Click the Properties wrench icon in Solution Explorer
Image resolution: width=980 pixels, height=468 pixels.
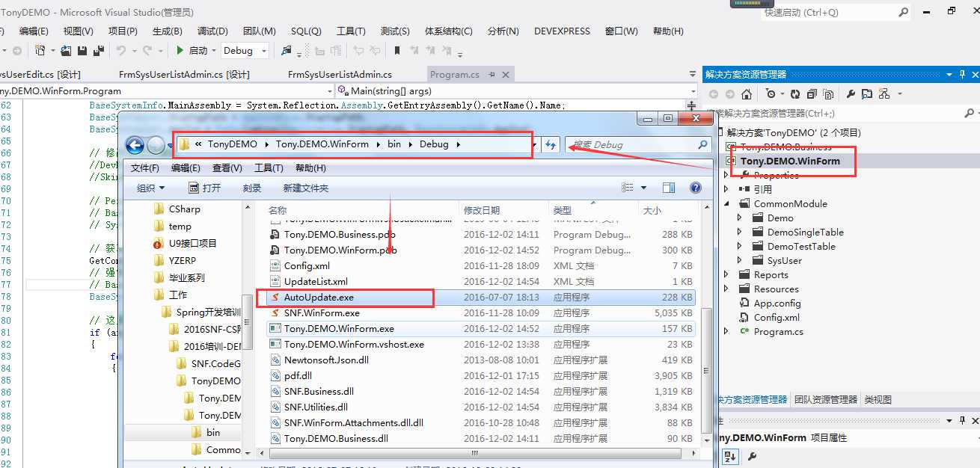click(851, 94)
